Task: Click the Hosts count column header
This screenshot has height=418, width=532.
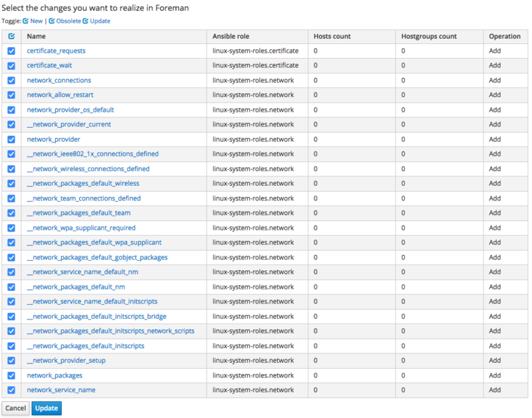Action: click(333, 36)
